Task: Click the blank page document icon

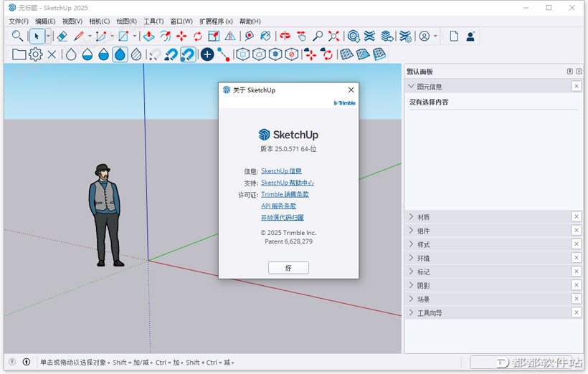Action: click(x=454, y=36)
